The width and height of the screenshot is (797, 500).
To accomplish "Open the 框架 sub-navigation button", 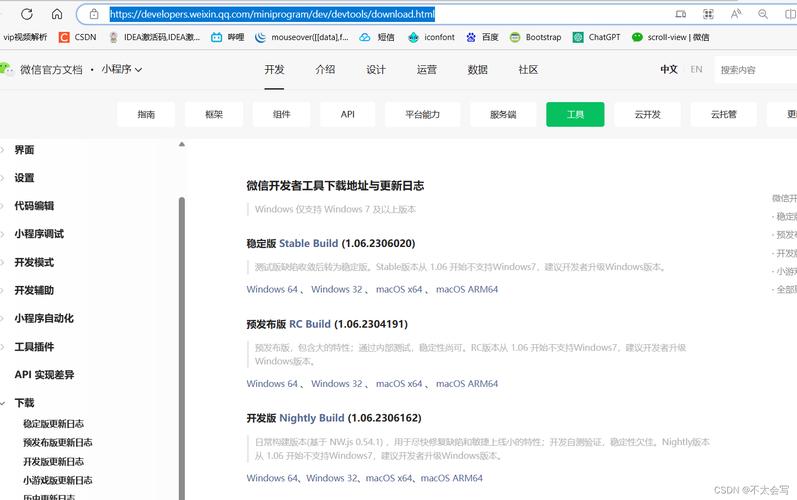I will click(214, 114).
